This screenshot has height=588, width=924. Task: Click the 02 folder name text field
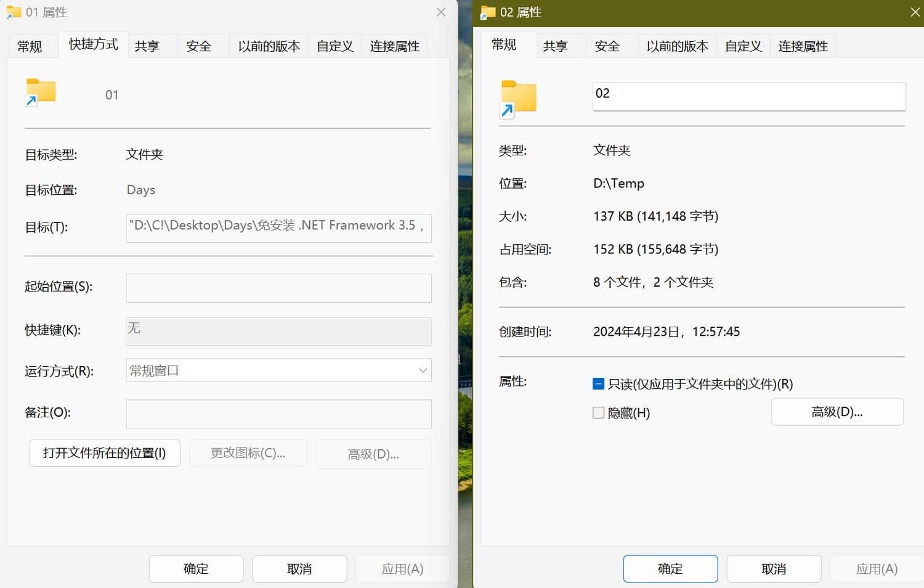[x=748, y=97]
